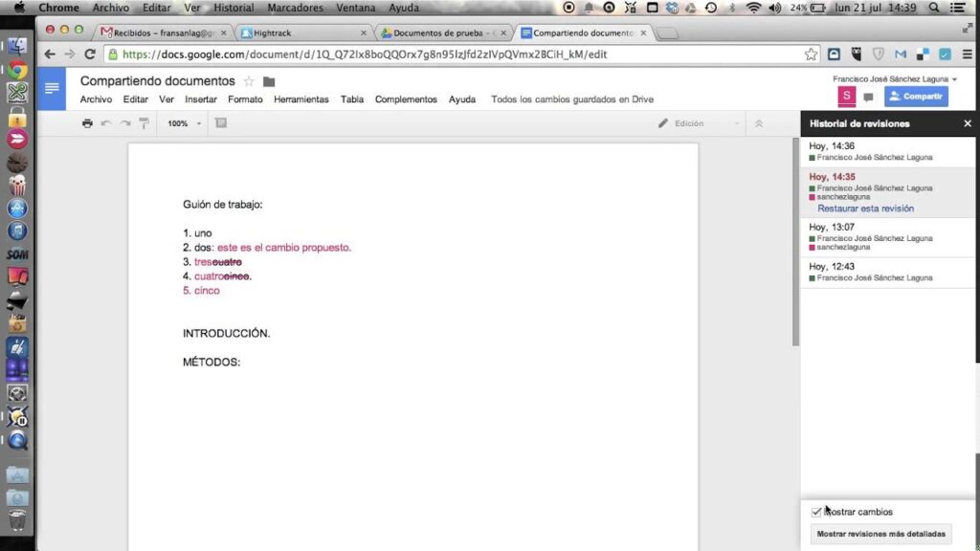The height and width of the screenshot is (551, 980).
Task: Click the Compartir button
Action: click(x=916, y=97)
